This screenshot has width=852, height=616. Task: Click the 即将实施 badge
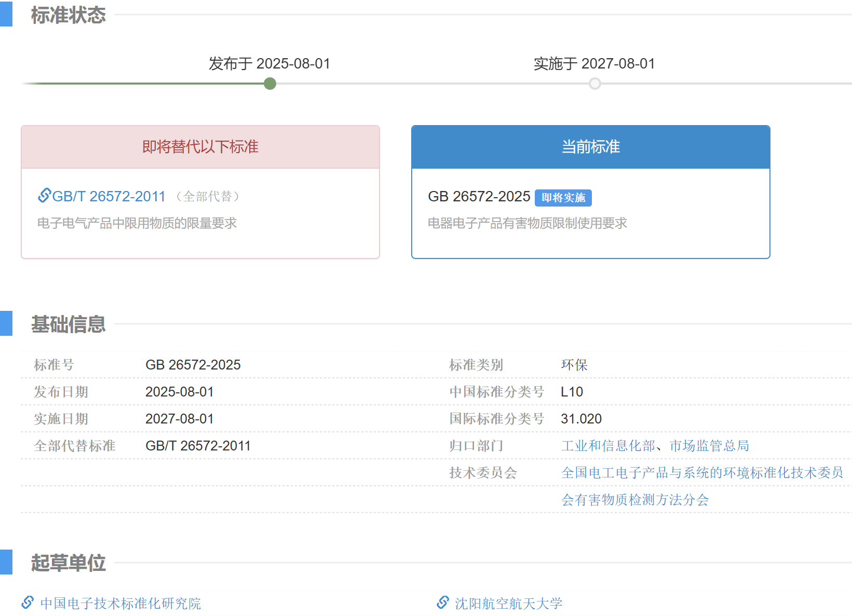pos(563,198)
